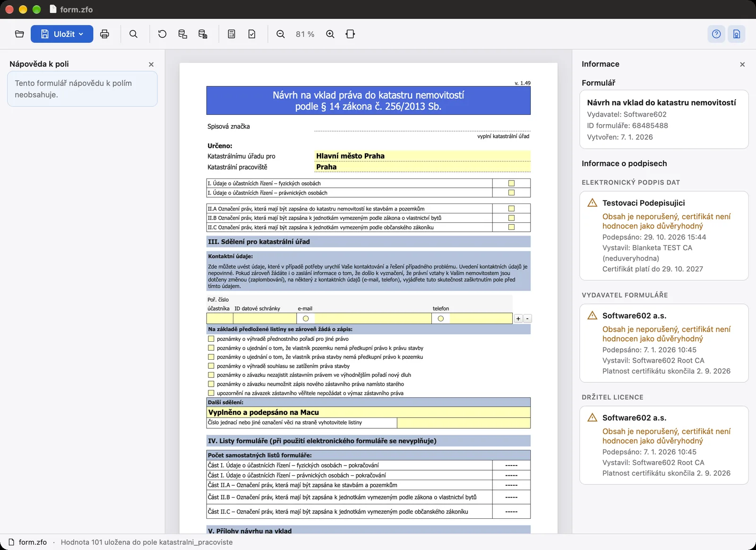Toggle the signature information panel icon

[x=737, y=34]
